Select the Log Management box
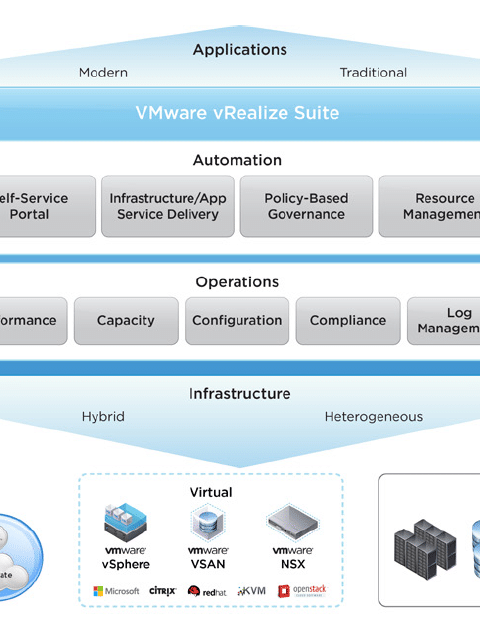480x630 pixels. [443, 321]
